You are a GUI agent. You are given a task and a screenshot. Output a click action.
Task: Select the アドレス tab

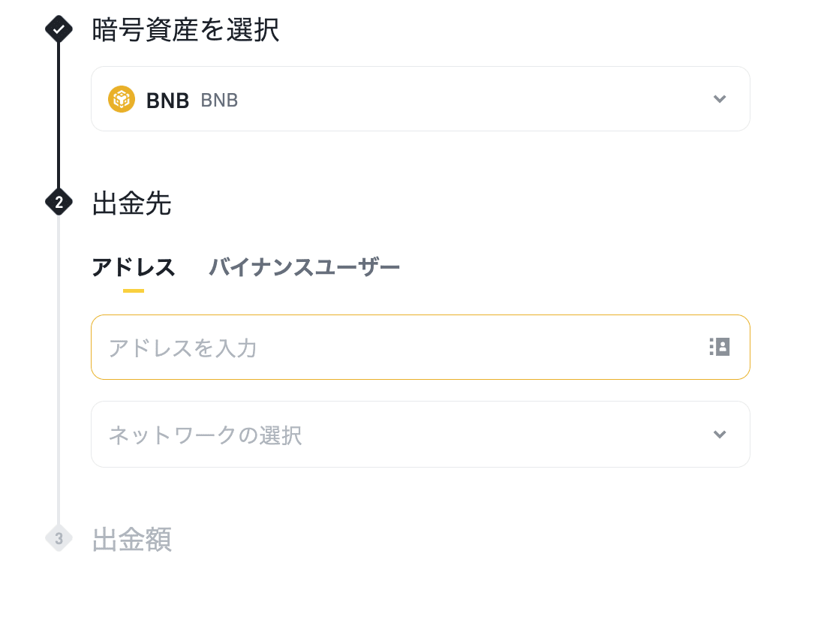click(x=134, y=267)
